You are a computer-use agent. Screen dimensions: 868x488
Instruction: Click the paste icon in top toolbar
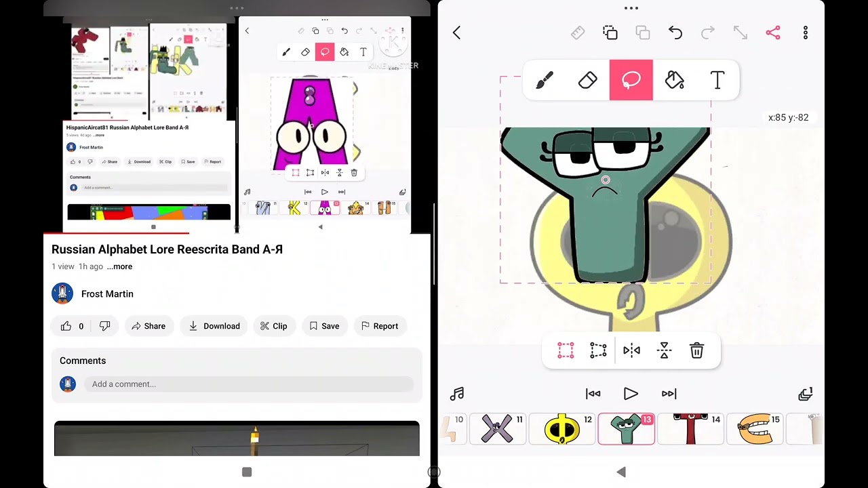642,33
